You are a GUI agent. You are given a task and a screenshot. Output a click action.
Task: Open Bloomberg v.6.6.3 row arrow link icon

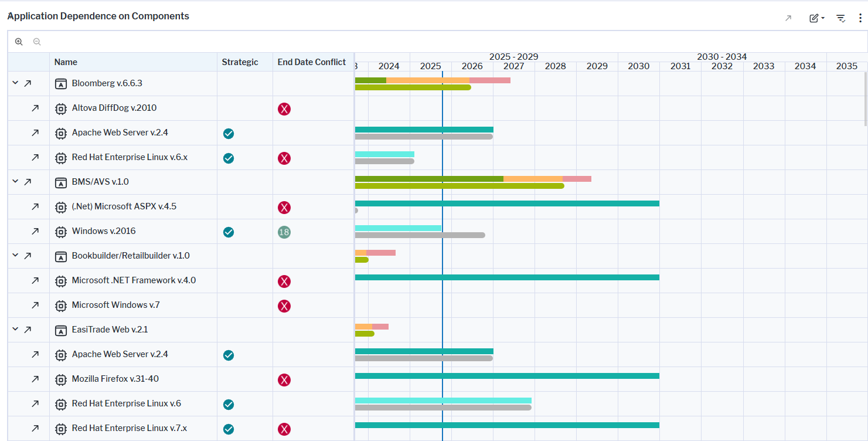(x=28, y=84)
